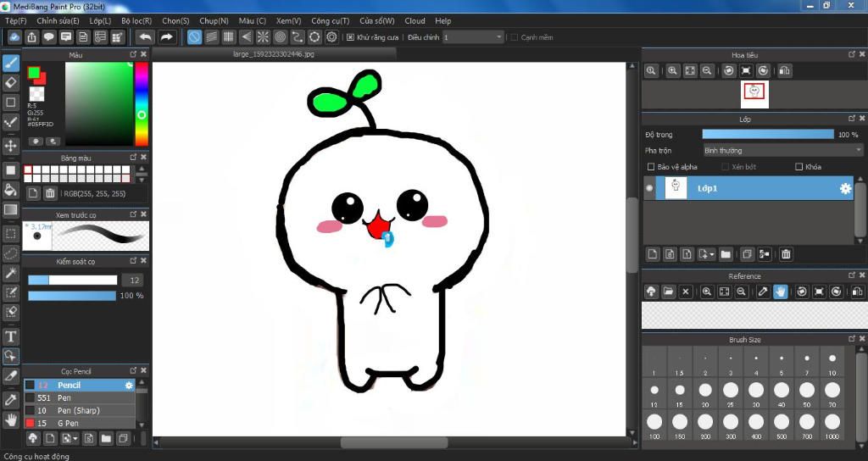
Task: Adjust Độ trong opacity slider
Action: 768,135
